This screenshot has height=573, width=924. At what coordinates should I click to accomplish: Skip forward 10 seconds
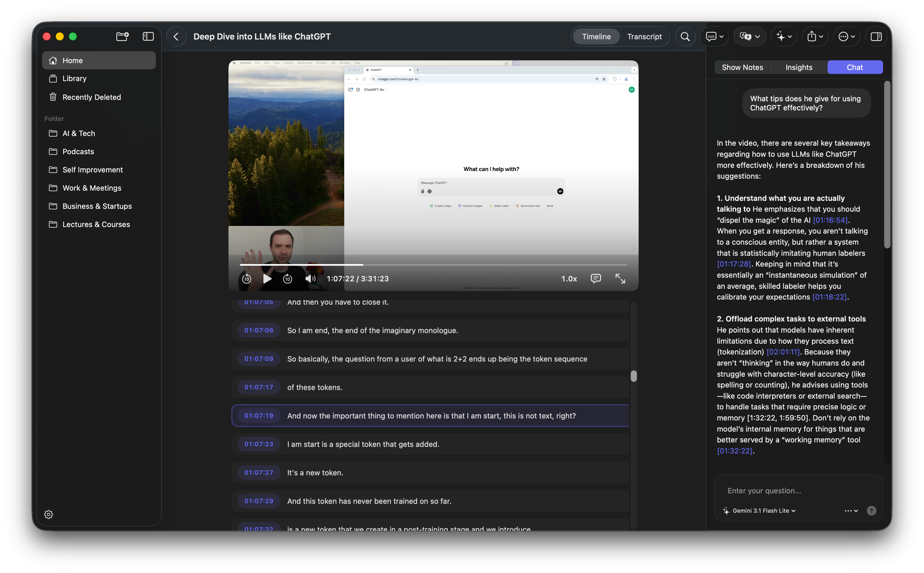288,279
